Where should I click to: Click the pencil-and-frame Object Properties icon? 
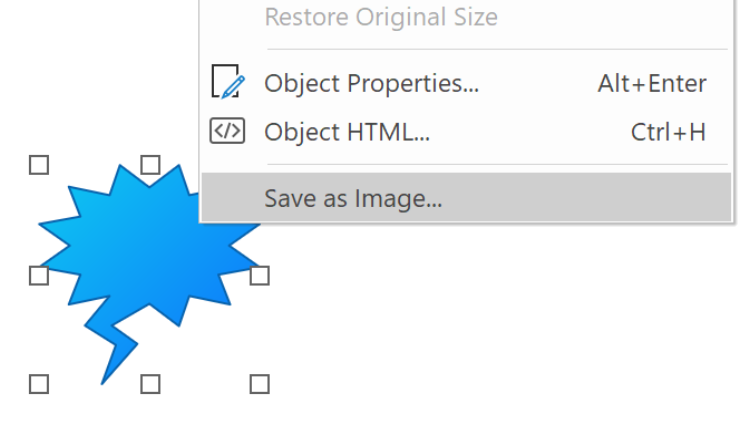tap(228, 82)
